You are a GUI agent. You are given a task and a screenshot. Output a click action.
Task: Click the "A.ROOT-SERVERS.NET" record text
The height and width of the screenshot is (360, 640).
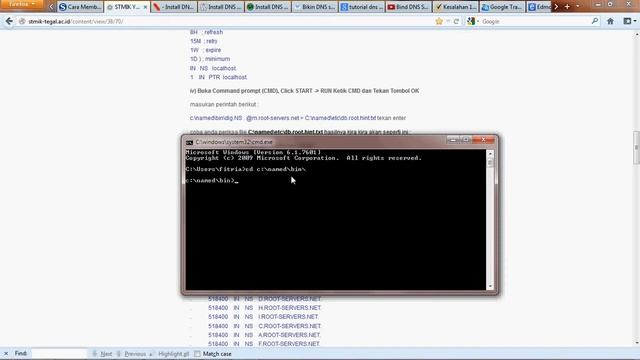coord(289,335)
